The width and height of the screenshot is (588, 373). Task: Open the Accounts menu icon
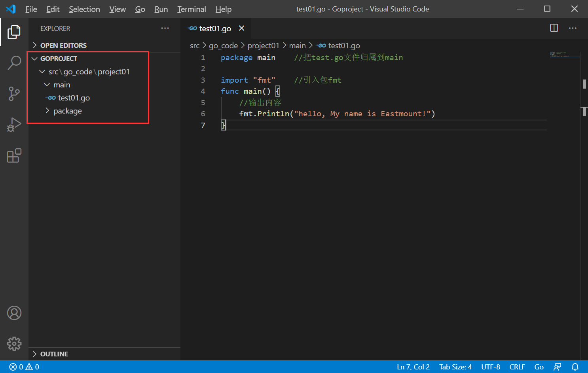click(x=14, y=313)
